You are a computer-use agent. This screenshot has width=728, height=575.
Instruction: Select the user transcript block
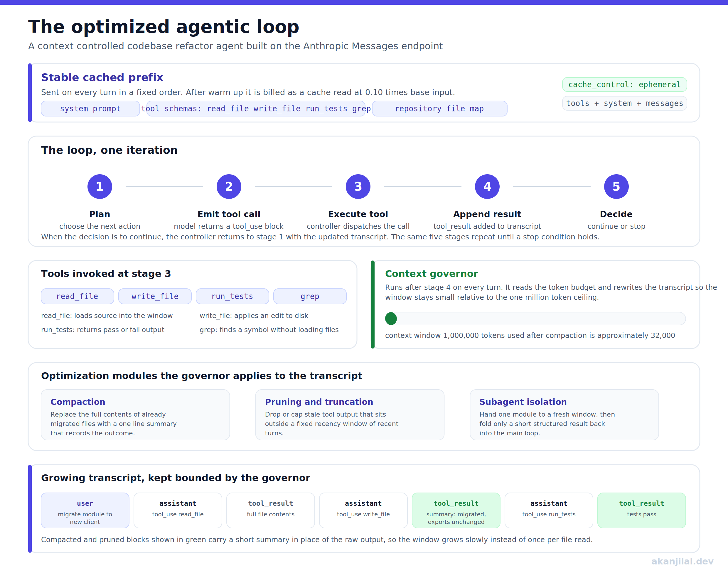click(85, 510)
